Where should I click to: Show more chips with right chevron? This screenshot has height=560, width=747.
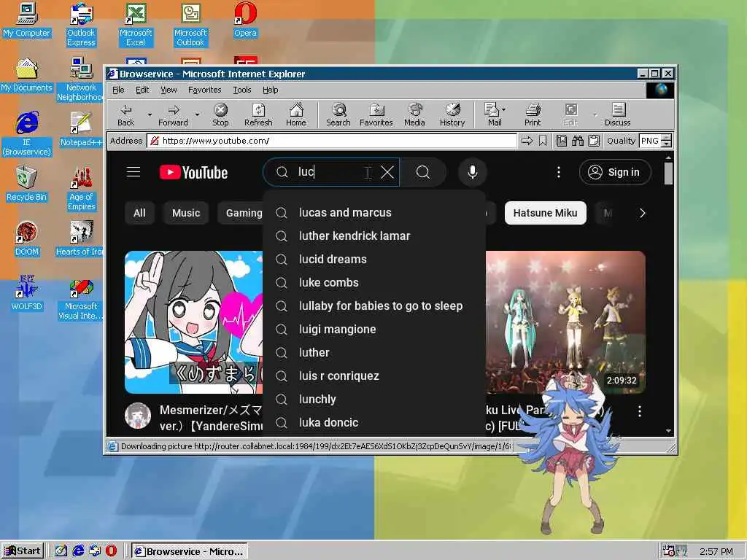click(642, 213)
